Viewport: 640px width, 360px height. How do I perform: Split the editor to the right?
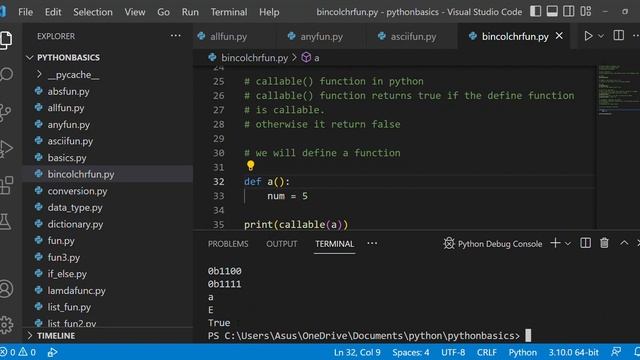pyautogui.click(x=618, y=36)
